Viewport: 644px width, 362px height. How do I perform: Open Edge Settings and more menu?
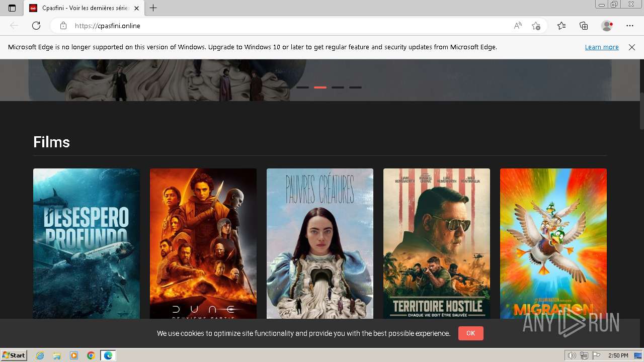coord(630,26)
